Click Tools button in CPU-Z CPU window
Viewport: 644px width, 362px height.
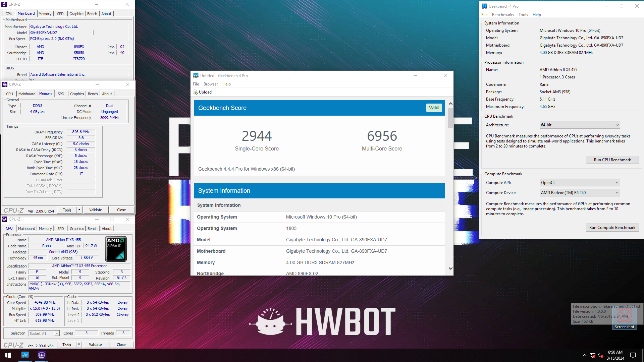[67, 345]
